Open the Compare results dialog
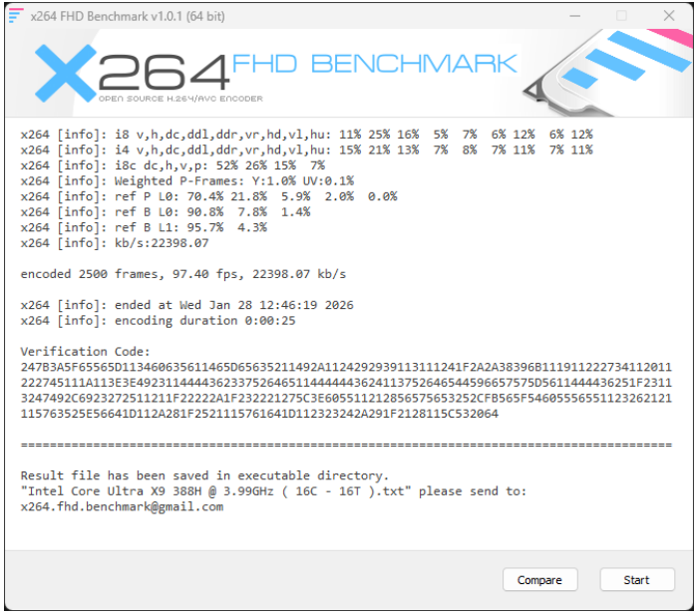Screen dimensions: 697x616 [x=539, y=580]
